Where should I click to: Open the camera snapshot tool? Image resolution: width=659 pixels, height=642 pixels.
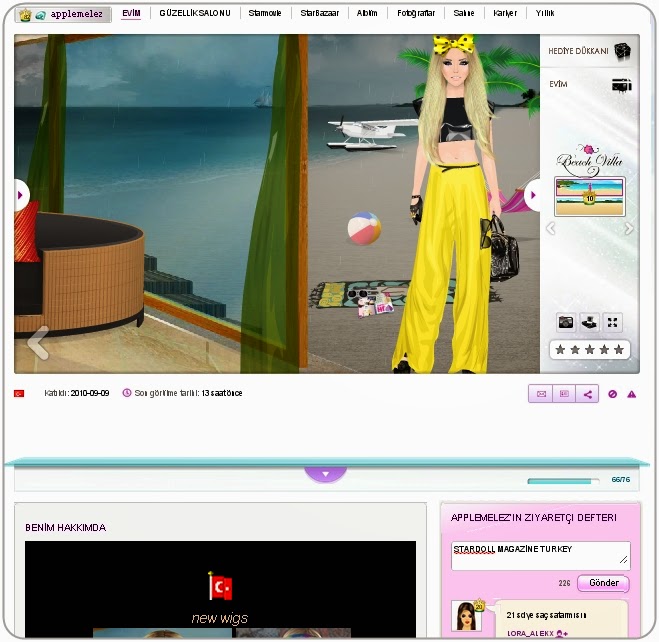(x=566, y=322)
